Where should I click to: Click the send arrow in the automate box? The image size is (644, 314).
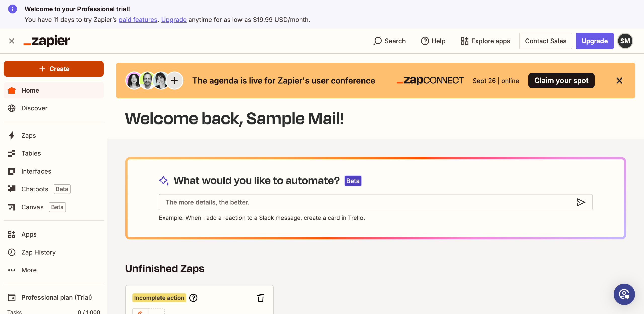[x=581, y=202]
